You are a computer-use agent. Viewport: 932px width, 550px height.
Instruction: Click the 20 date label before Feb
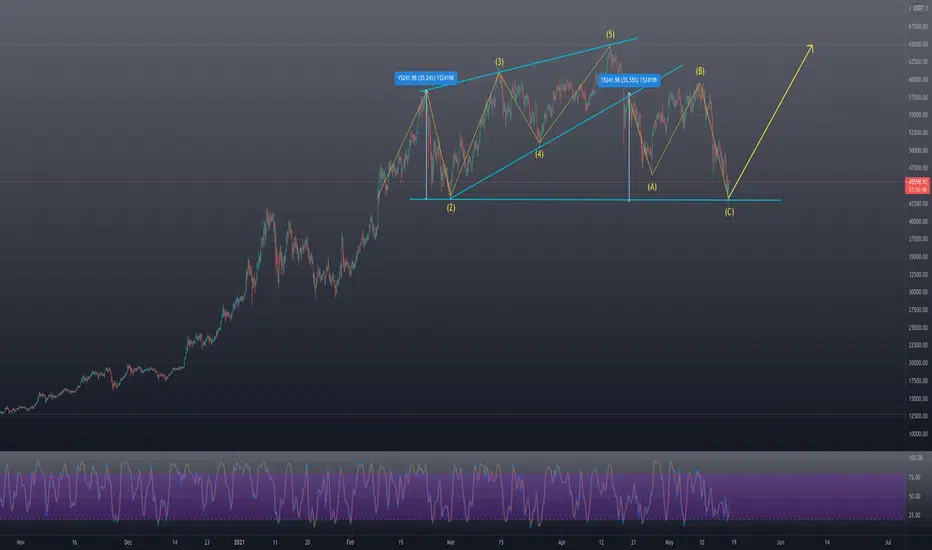point(307,542)
